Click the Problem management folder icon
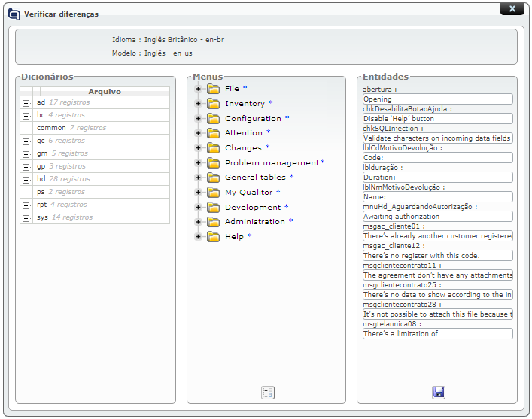This screenshot has height=419, width=532. (x=214, y=163)
